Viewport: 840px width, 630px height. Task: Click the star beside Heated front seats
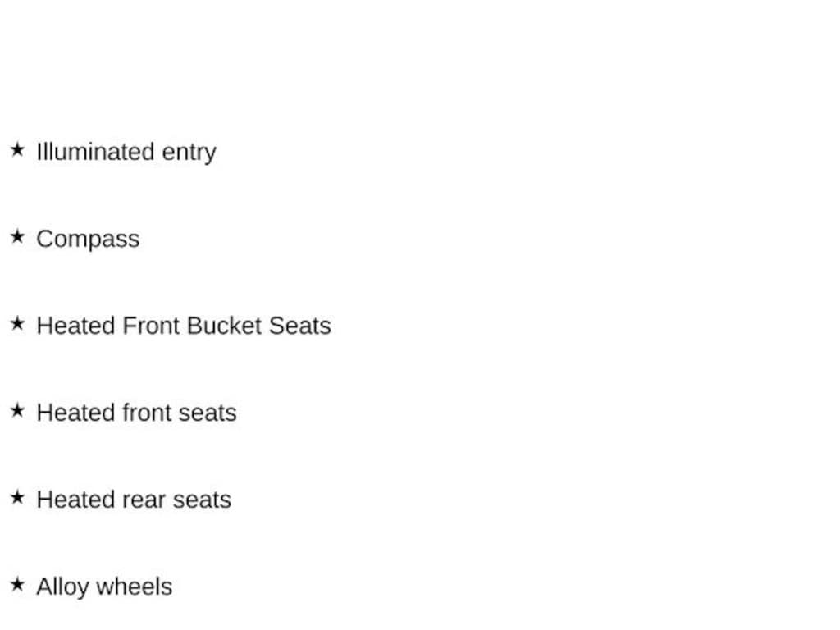[17, 411]
